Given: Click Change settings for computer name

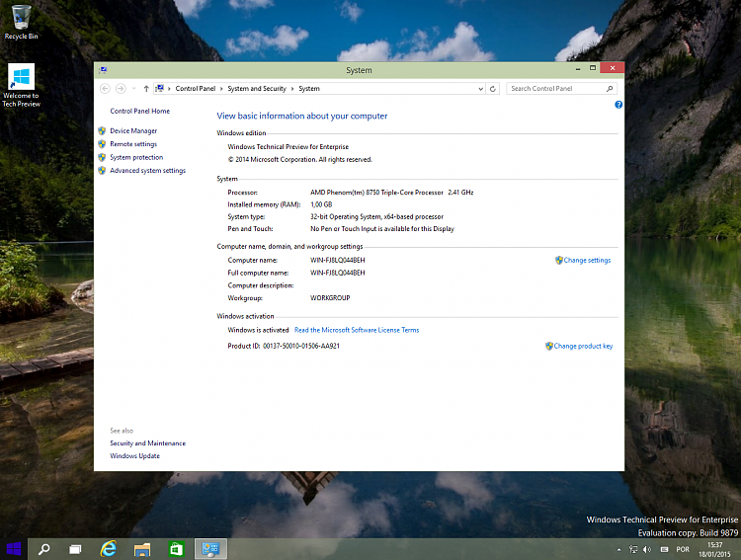Looking at the screenshot, I should [x=587, y=261].
